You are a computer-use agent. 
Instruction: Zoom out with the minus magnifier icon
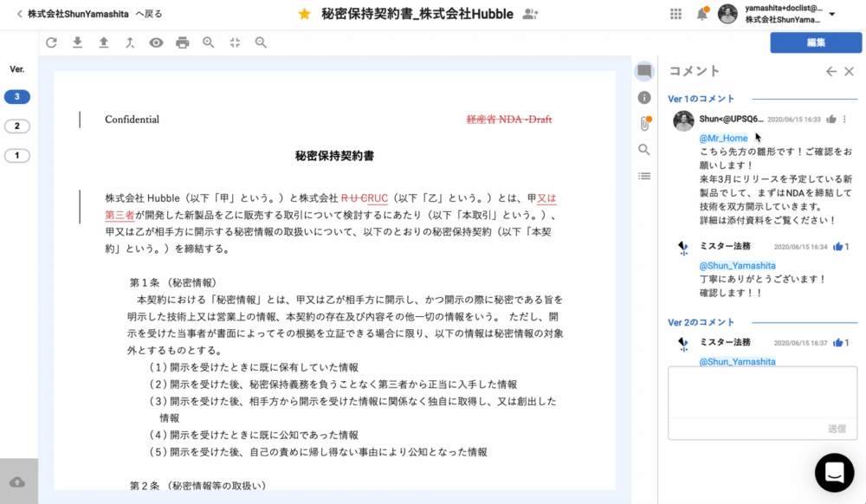coord(261,42)
